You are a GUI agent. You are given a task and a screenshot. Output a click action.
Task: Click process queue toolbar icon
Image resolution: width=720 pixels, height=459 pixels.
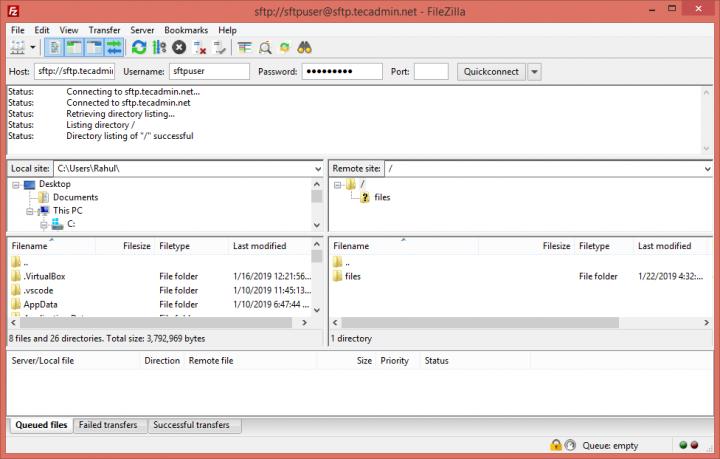tap(159, 47)
